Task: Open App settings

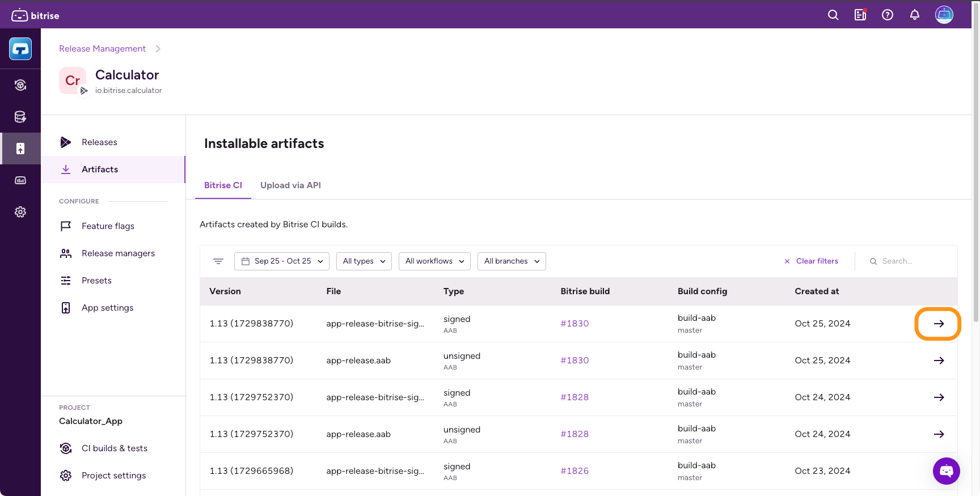Action: [113, 308]
